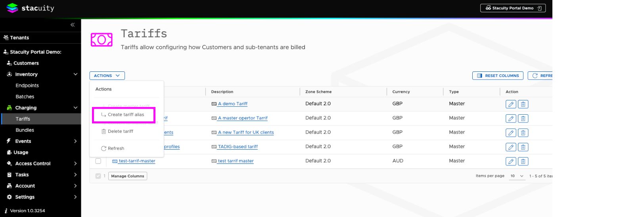
Task: Expand the Access Control section chevron
Action: click(75, 163)
